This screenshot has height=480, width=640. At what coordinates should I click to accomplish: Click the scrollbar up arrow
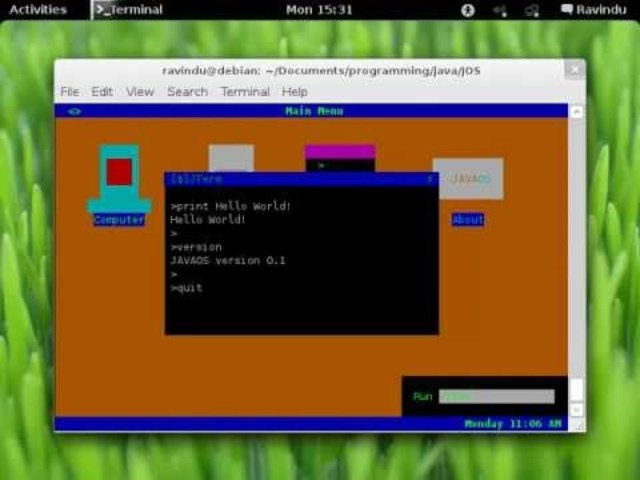tap(576, 111)
